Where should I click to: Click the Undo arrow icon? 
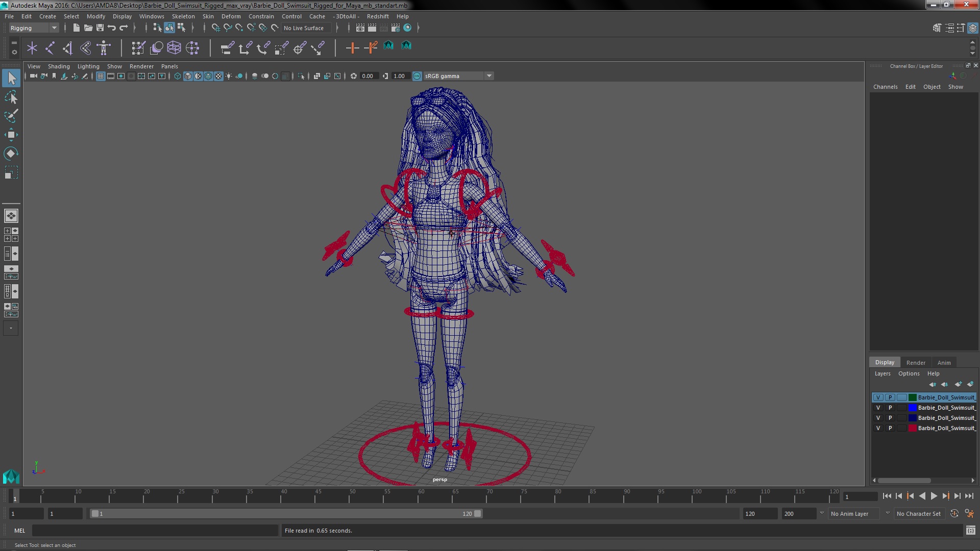pyautogui.click(x=111, y=28)
